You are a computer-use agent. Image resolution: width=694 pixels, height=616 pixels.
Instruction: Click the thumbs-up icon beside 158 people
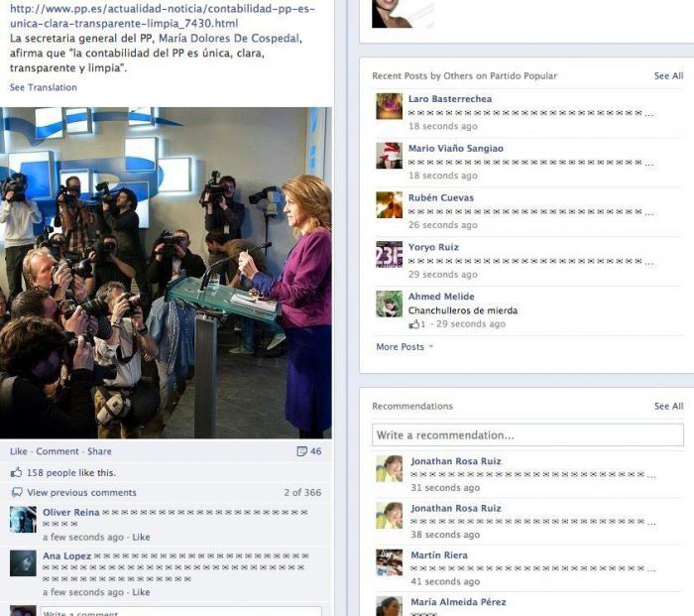coord(17,472)
